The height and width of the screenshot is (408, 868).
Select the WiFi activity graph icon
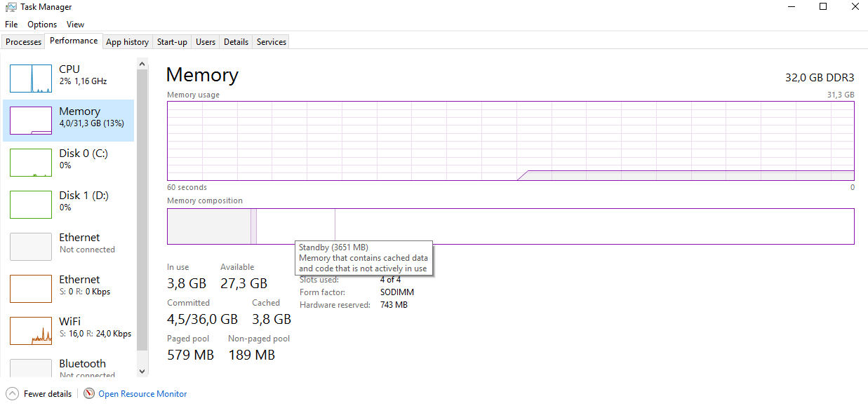(31, 331)
